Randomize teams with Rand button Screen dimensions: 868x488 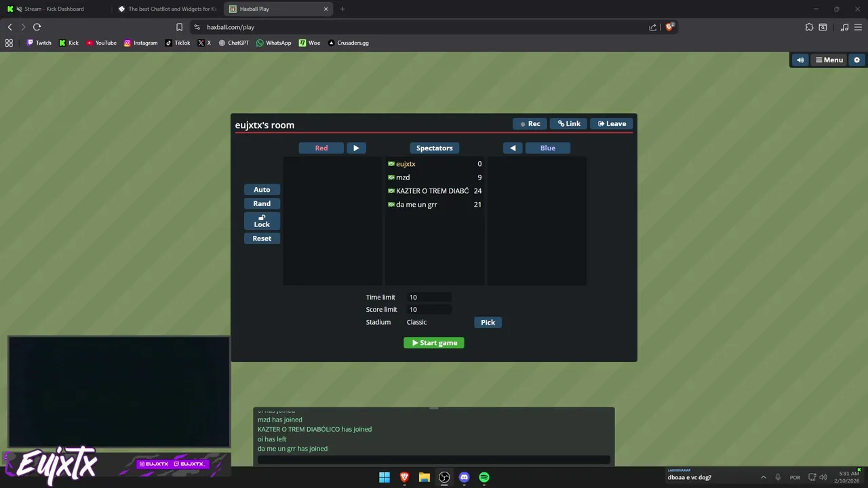[262, 203]
